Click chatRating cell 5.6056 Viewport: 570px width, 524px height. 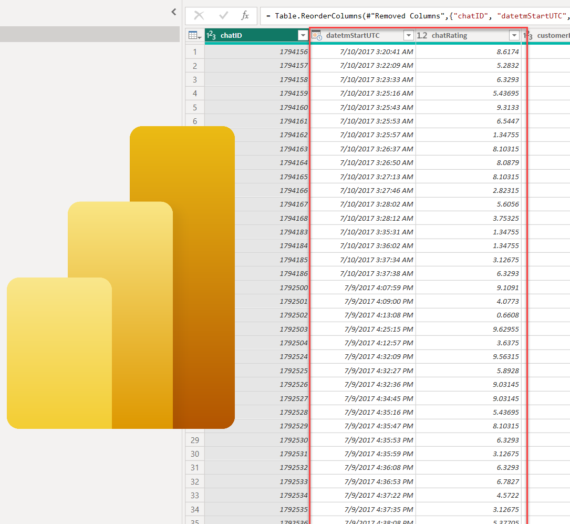pyautogui.click(x=468, y=204)
